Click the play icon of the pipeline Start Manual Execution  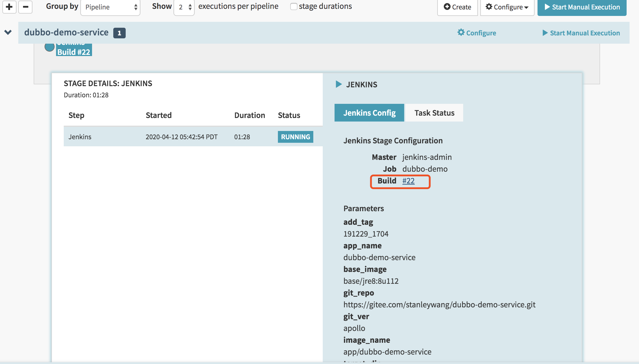tap(545, 33)
